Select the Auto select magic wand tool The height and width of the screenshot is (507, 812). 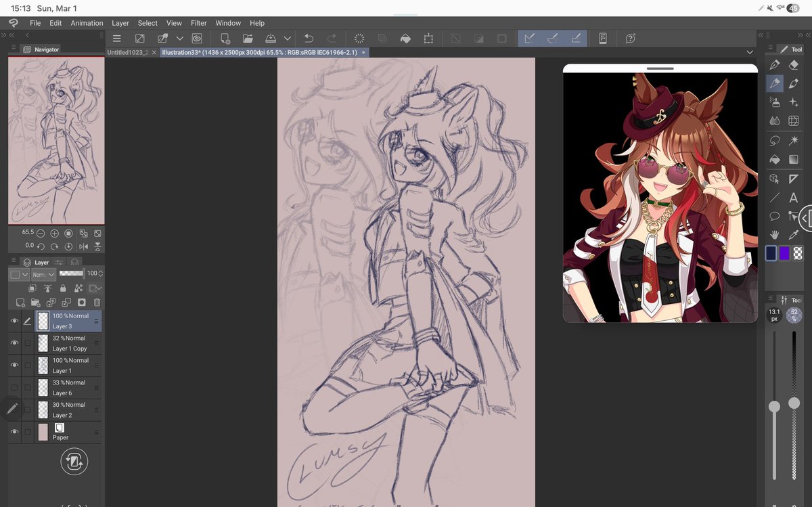coord(794,141)
